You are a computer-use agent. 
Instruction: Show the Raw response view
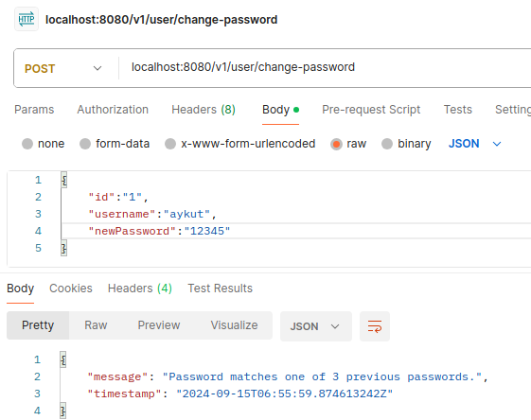(x=96, y=325)
